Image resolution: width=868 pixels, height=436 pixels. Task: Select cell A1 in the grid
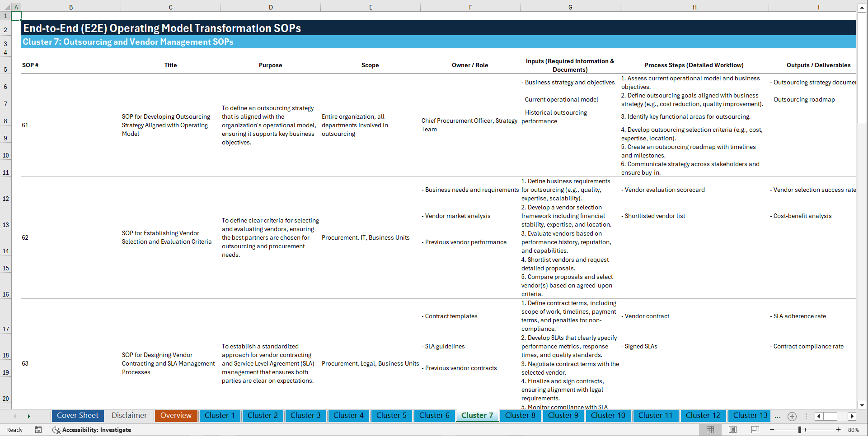coord(16,15)
